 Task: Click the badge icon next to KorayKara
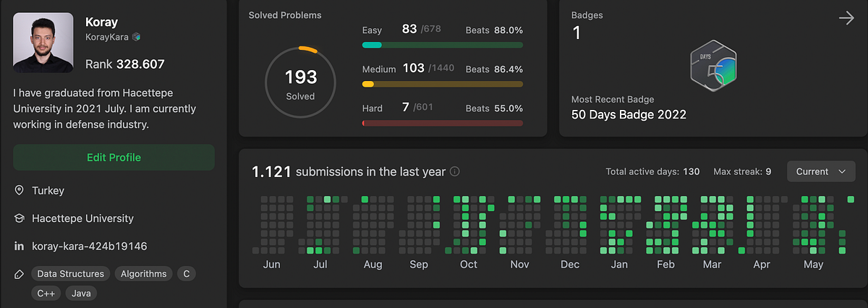(136, 36)
